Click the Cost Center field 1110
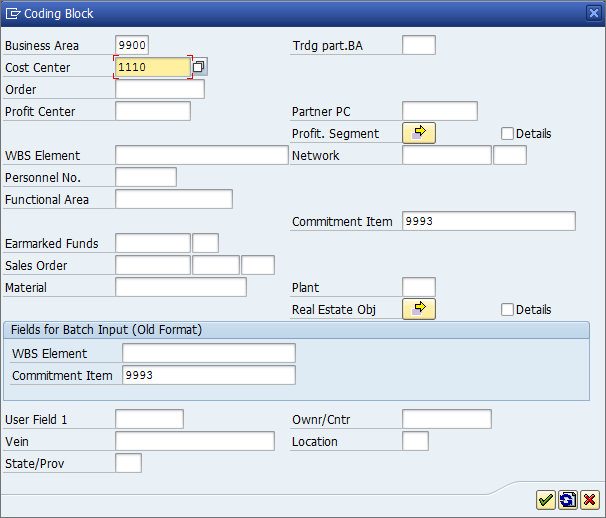606x518 pixels. click(153, 67)
